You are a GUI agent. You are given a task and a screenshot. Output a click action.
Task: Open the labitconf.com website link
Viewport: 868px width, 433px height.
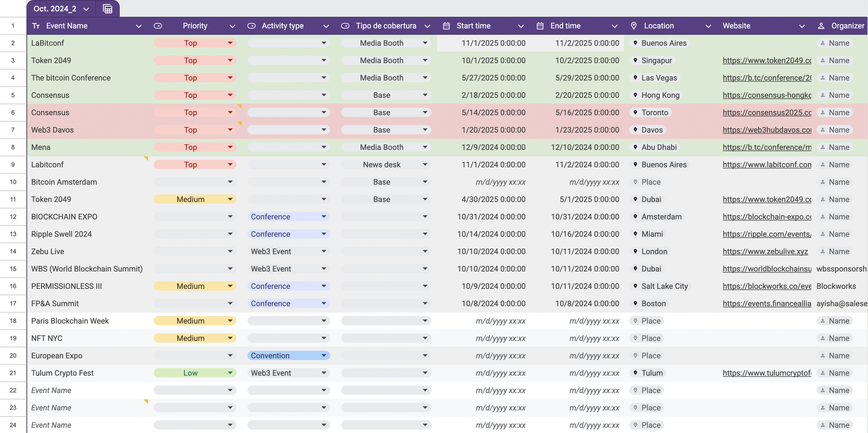point(767,165)
